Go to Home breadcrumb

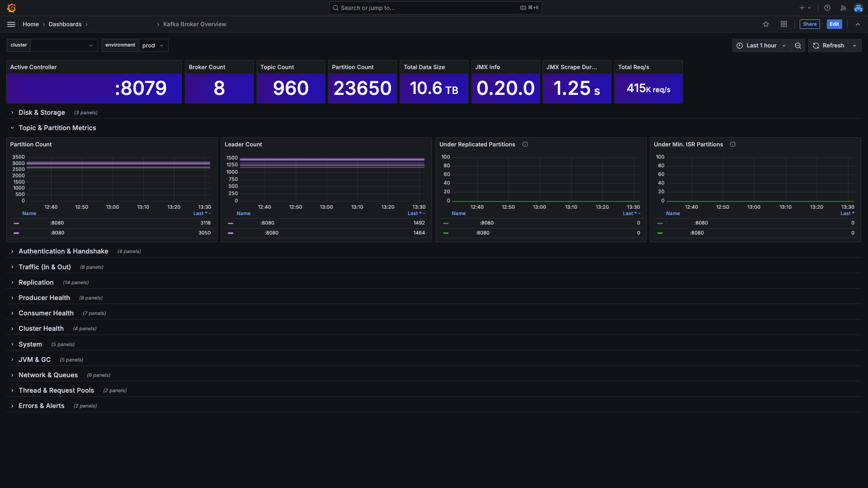point(31,24)
